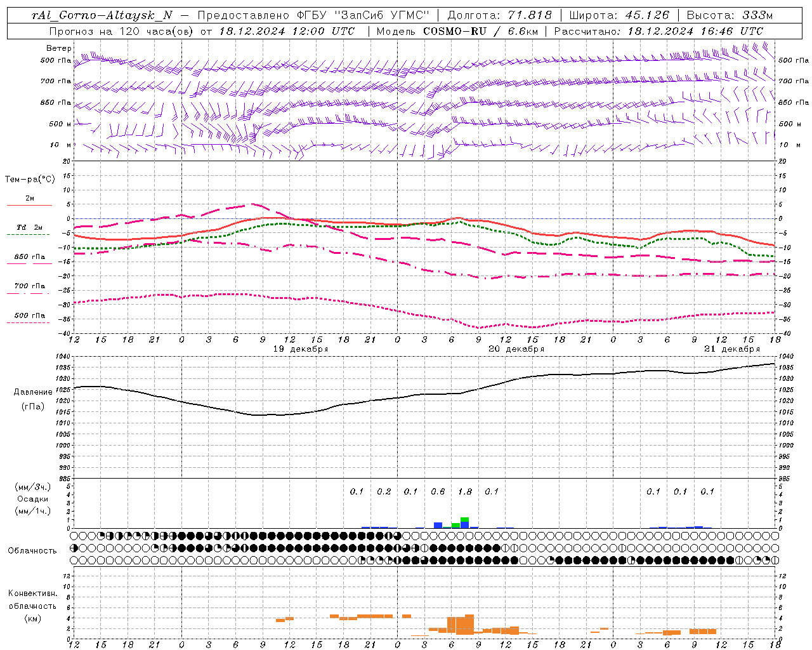Click the Td 2м dew point legend
This screenshot has width=812, height=650.
pyautogui.click(x=30, y=230)
